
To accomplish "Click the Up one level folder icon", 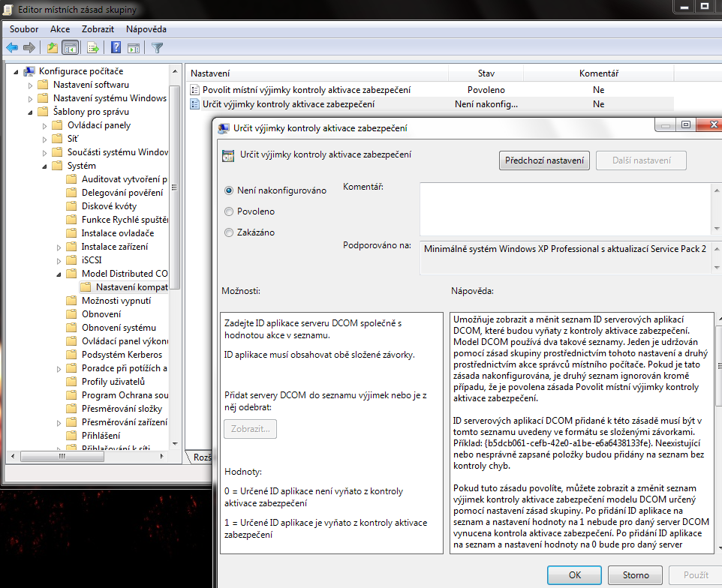I will [52, 48].
